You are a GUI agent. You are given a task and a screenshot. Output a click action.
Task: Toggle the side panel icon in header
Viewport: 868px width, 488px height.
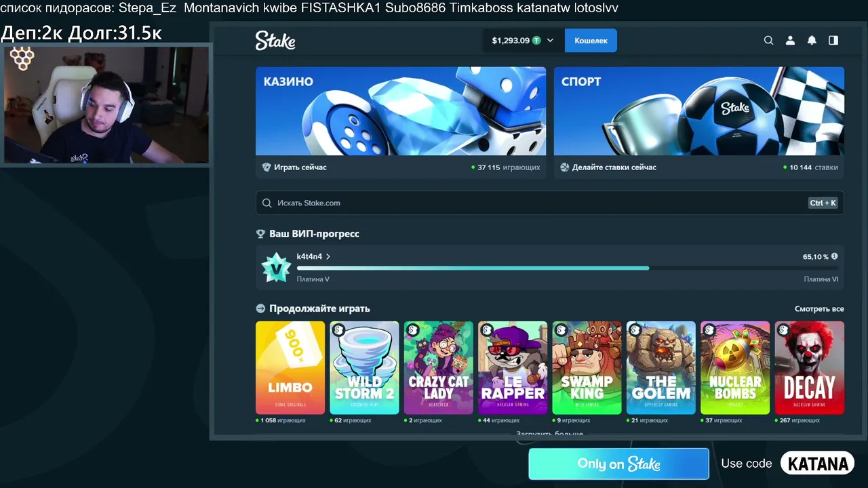point(833,41)
